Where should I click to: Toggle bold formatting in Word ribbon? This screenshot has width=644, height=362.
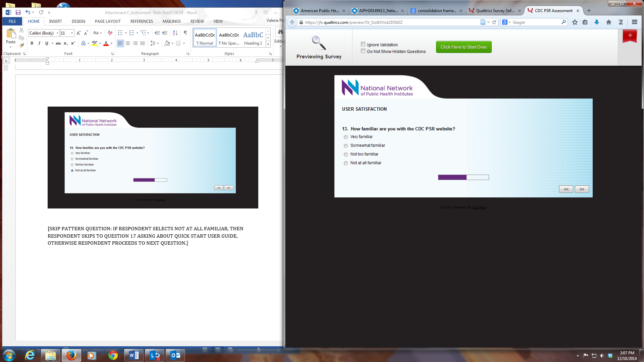32,43
